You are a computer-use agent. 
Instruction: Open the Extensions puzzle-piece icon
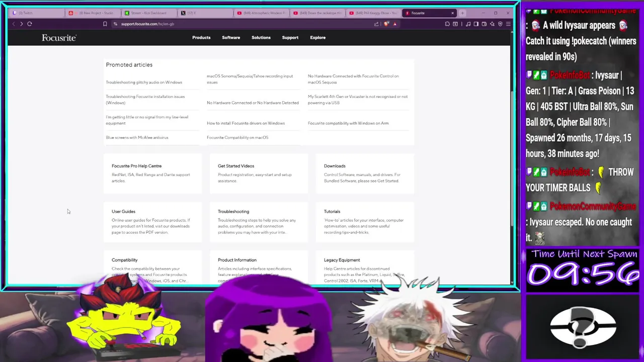pos(447,24)
